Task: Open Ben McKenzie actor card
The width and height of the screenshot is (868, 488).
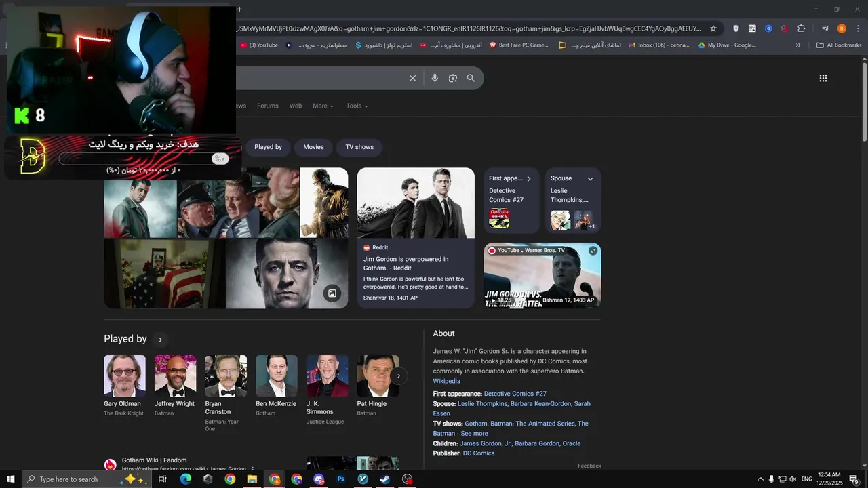Action: 276,386
